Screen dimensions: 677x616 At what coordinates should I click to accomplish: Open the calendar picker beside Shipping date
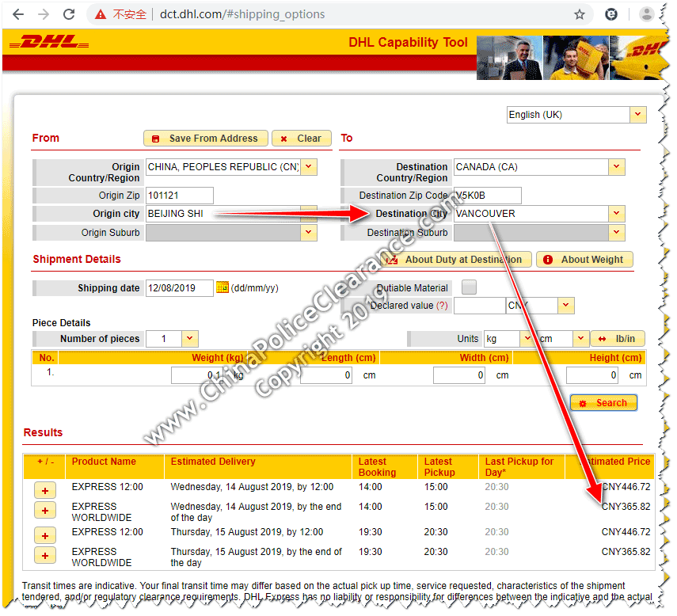click(x=223, y=289)
